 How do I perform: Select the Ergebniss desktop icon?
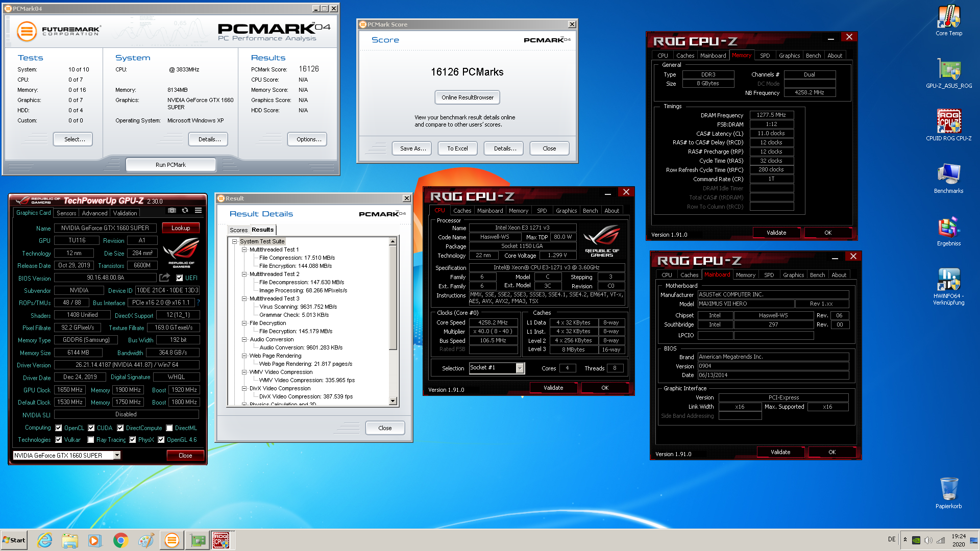click(x=949, y=231)
